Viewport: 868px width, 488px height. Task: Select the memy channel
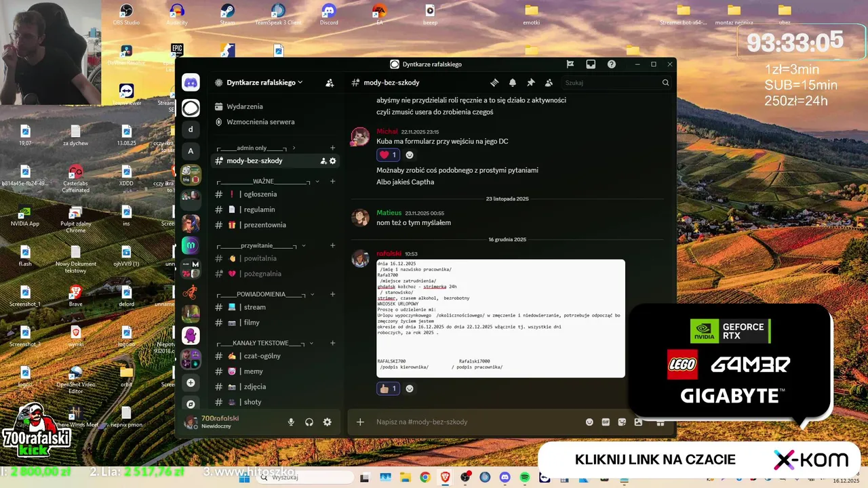[275, 371]
